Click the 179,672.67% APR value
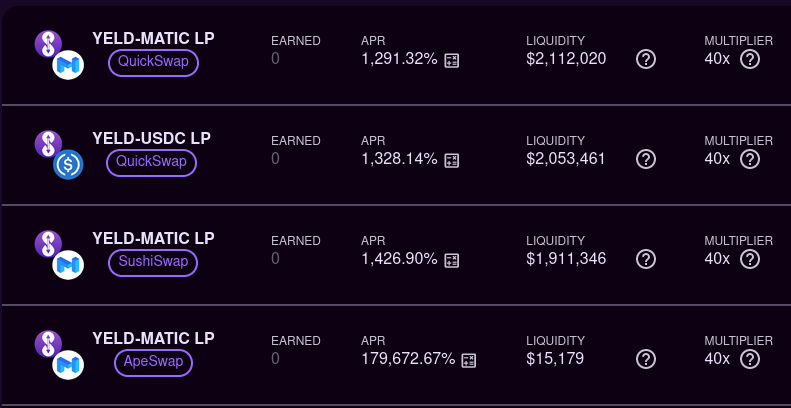The width and height of the screenshot is (791, 408). (x=408, y=359)
